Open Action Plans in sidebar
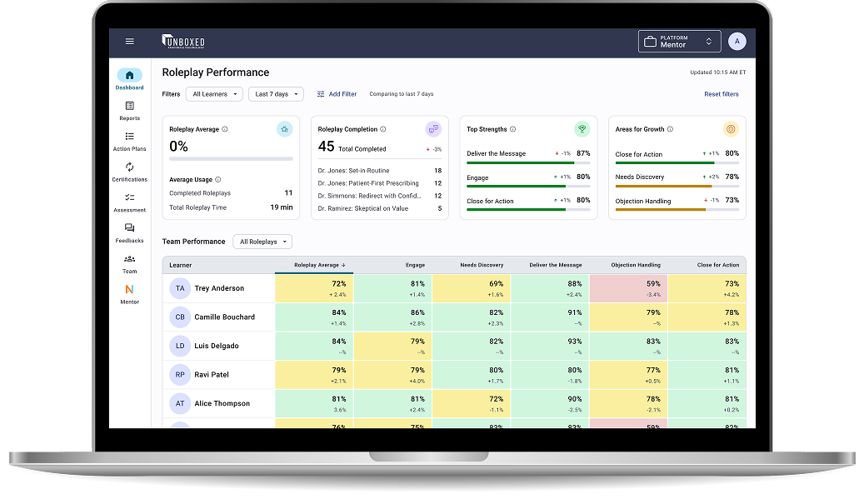Viewport: 859px width, 504px height. point(129,141)
